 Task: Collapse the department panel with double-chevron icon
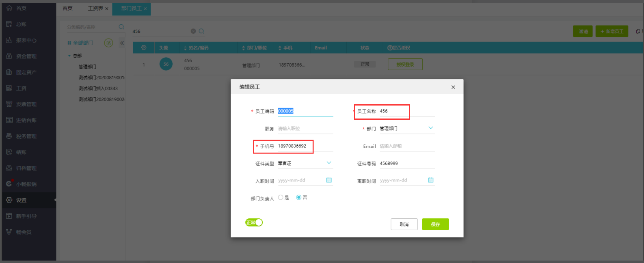[x=122, y=43]
